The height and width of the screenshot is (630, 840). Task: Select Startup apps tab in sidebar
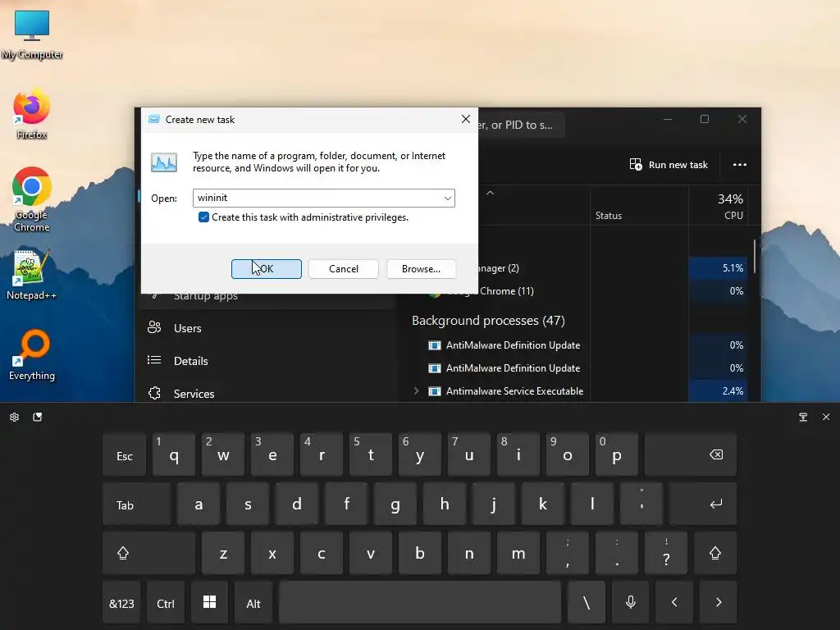tap(206, 297)
